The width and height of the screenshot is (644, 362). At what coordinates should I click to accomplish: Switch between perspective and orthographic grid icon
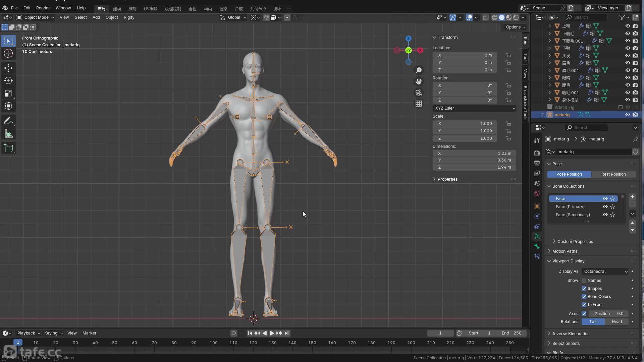pyautogui.click(x=419, y=104)
